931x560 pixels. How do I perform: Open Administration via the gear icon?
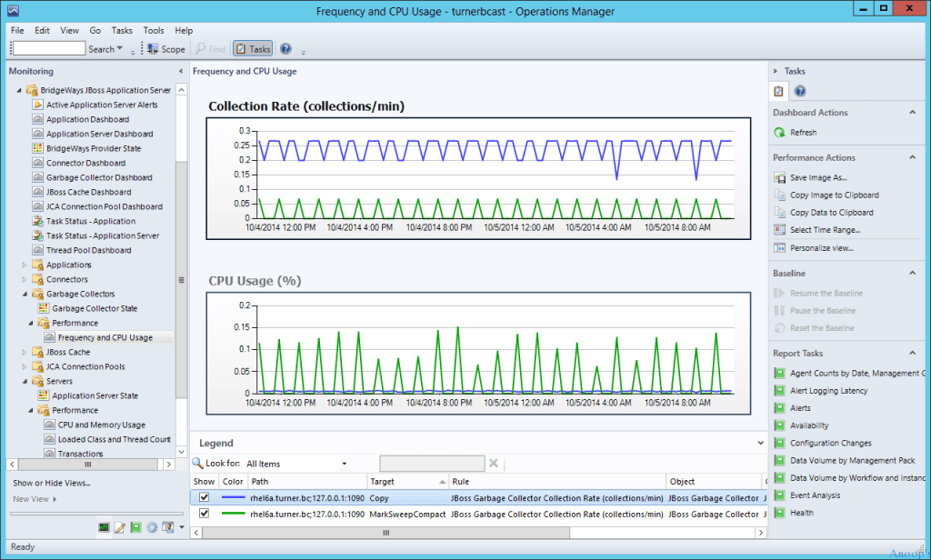coord(152,527)
